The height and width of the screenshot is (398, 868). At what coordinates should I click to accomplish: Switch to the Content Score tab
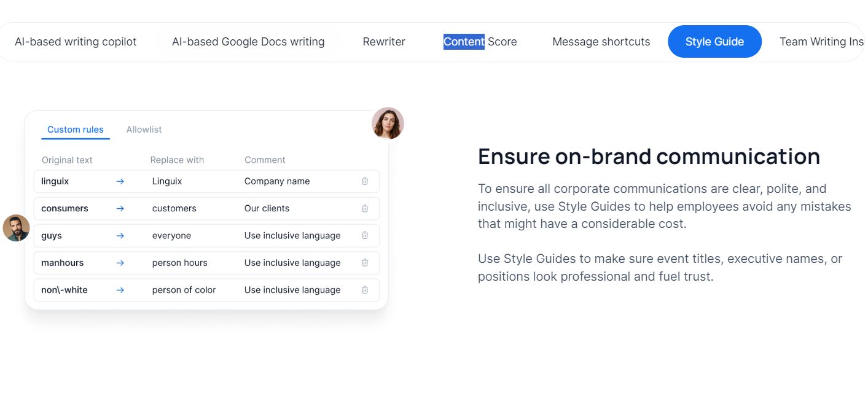point(480,42)
